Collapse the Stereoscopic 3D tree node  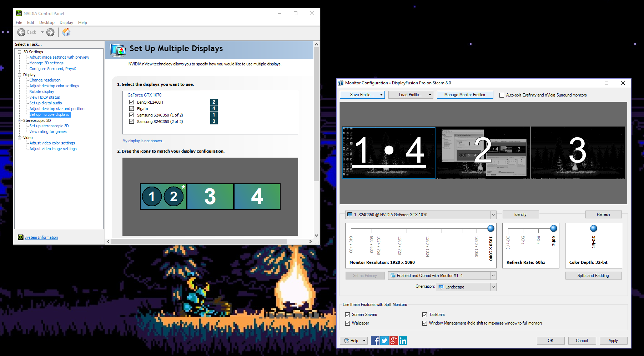tap(20, 120)
